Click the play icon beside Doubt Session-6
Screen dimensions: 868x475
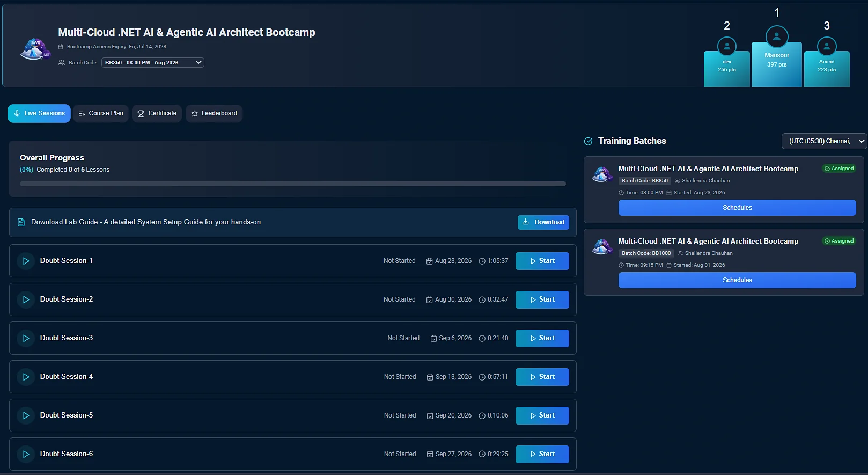click(26, 454)
